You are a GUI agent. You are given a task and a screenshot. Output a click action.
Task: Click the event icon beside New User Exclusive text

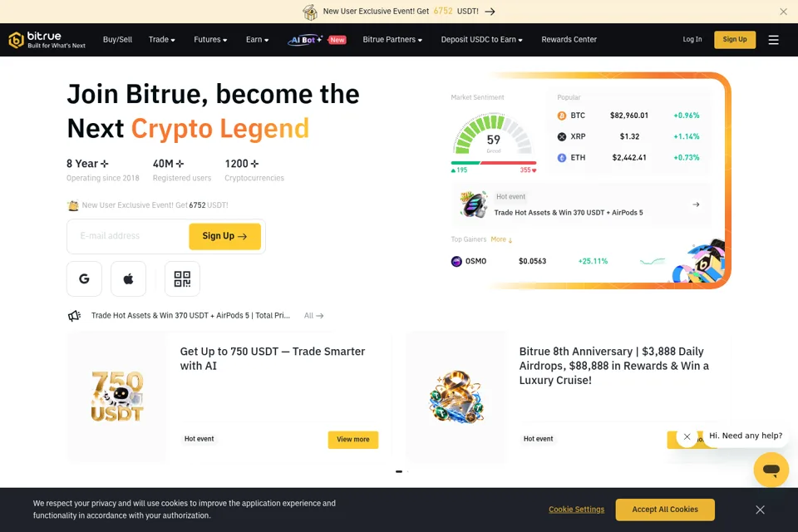coord(73,205)
